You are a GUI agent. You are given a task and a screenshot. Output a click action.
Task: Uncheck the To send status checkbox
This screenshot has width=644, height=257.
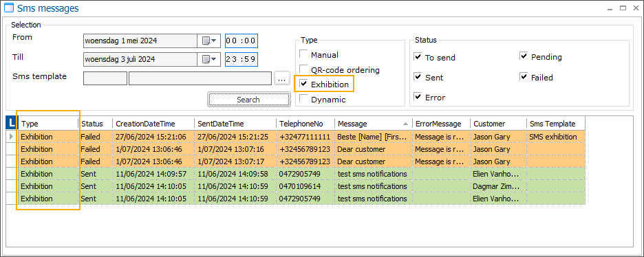418,57
